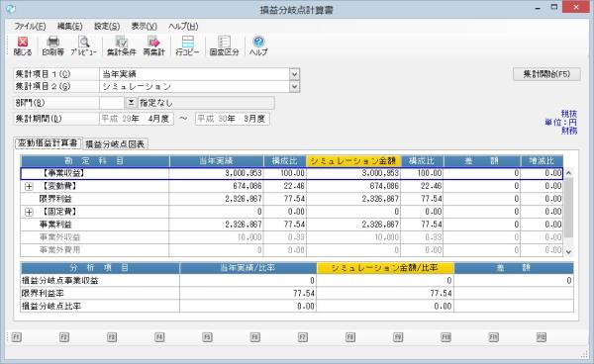
Task: Open the プレビュー preview toolbar icon
Action: tap(84, 46)
